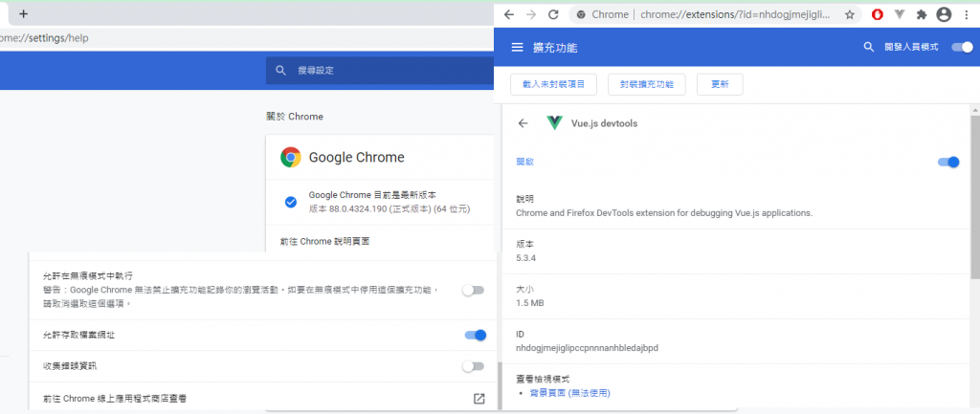This screenshot has width=980, height=414.
Task: Enable allow in incognito mode switch
Action: 473,291
